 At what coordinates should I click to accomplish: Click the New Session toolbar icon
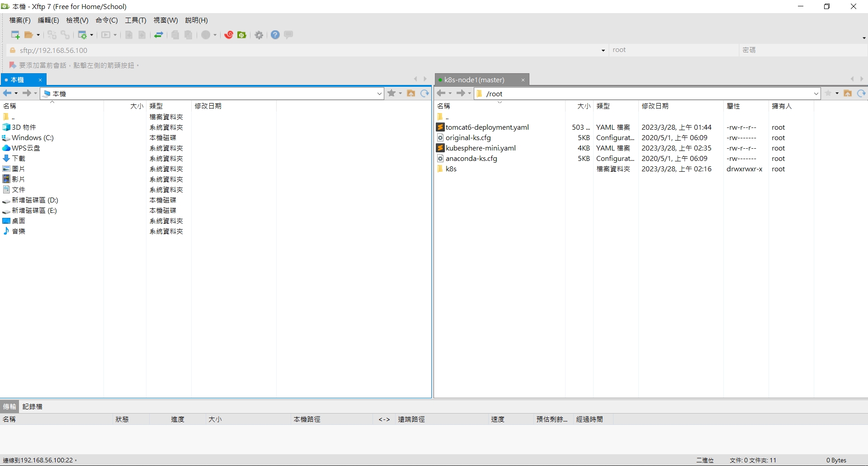(x=15, y=35)
